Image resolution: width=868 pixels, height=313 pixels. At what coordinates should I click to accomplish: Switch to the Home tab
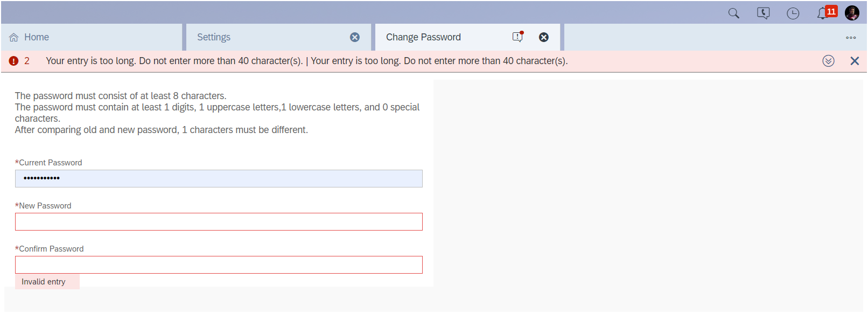92,37
